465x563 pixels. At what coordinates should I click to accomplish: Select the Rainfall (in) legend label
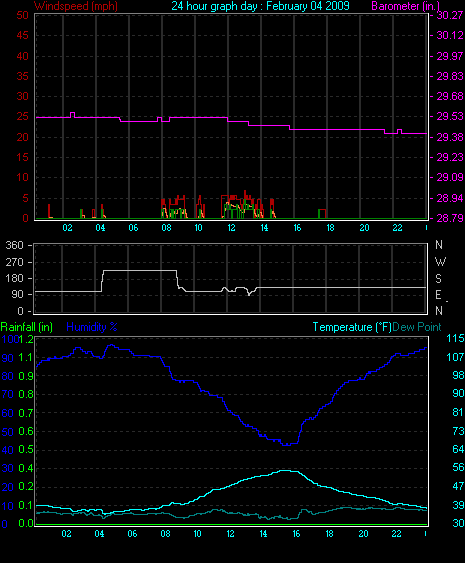coord(27,327)
